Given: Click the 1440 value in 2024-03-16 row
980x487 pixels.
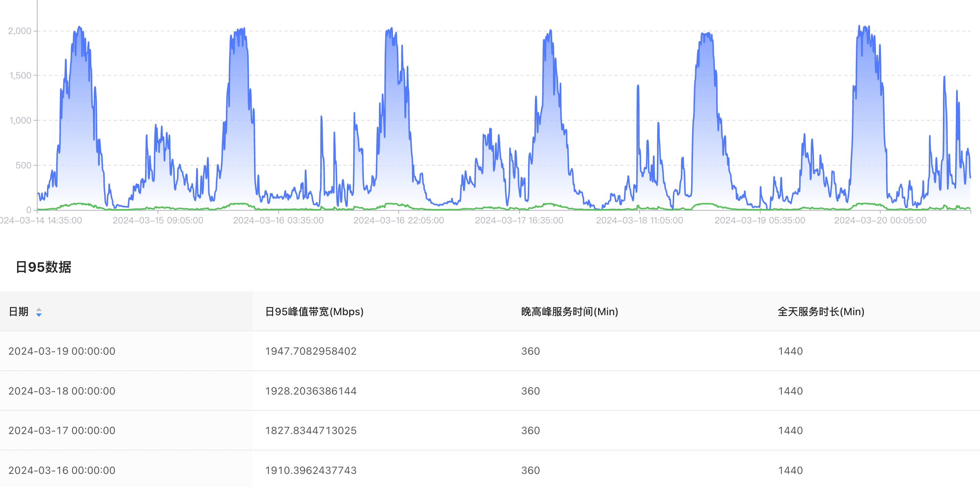Looking at the screenshot, I should tap(791, 471).
